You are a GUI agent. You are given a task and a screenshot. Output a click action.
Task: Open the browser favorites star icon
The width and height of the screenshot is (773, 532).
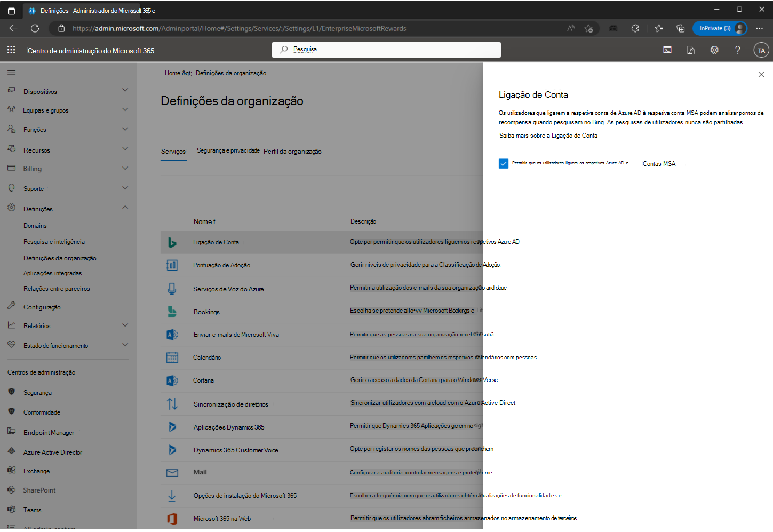(x=659, y=28)
